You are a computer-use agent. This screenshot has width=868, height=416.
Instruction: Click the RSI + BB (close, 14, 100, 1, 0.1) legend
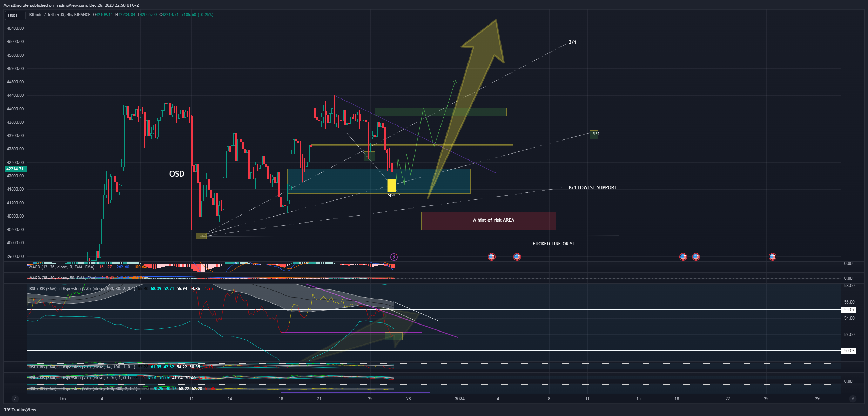click(82, 367)
